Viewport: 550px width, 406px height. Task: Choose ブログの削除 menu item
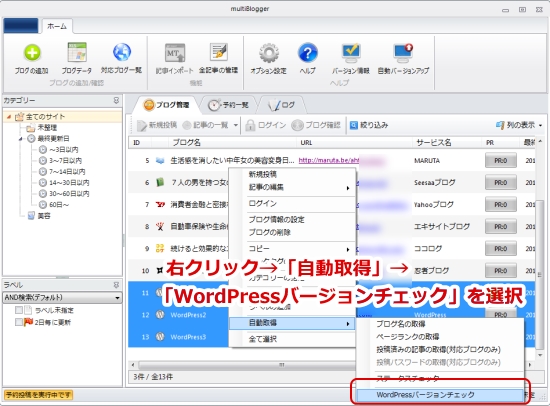coord(292,232)
